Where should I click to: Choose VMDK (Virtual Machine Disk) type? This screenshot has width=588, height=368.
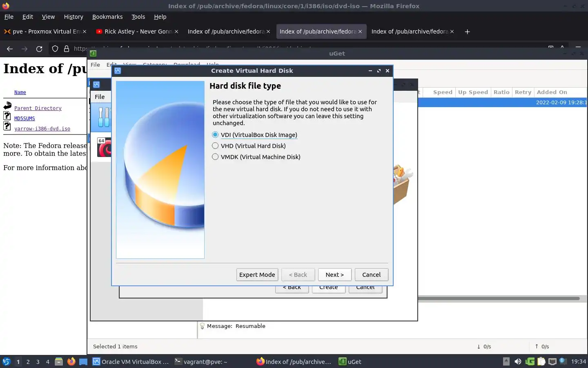click(x=256, y=157)
